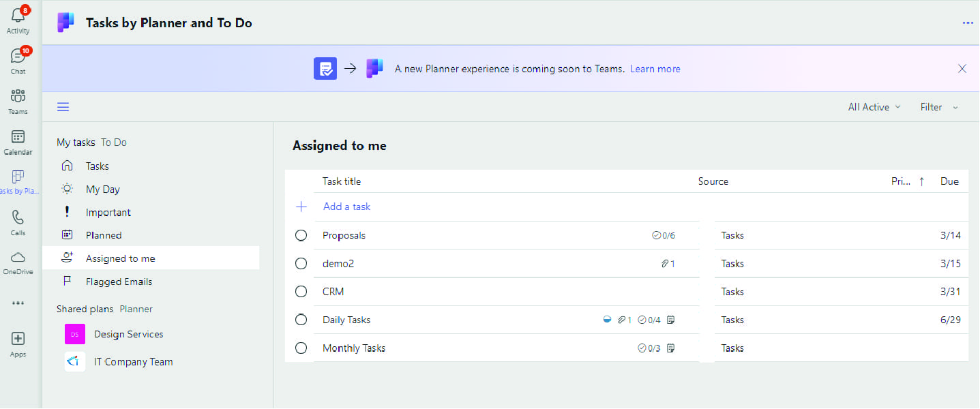Open the Teams icon in sidebar
The width and height of the screenshot is (980, 409).
point(18,96)
